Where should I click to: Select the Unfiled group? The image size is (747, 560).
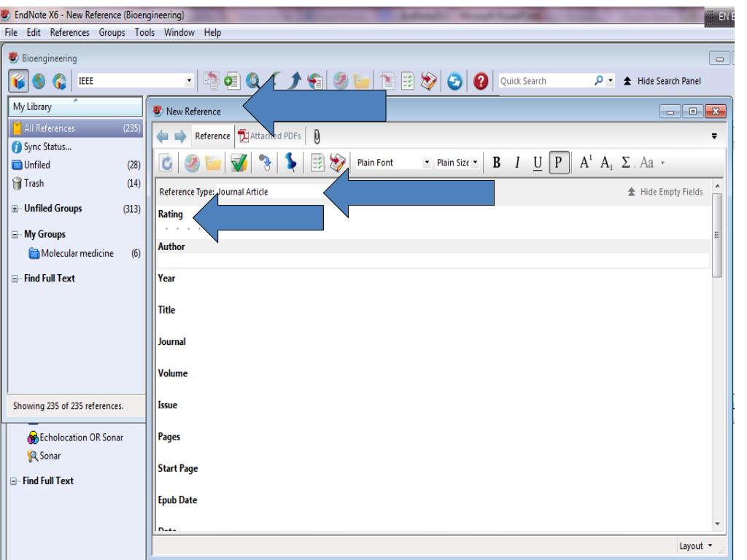pyautogui.click(x=76, y=166)
